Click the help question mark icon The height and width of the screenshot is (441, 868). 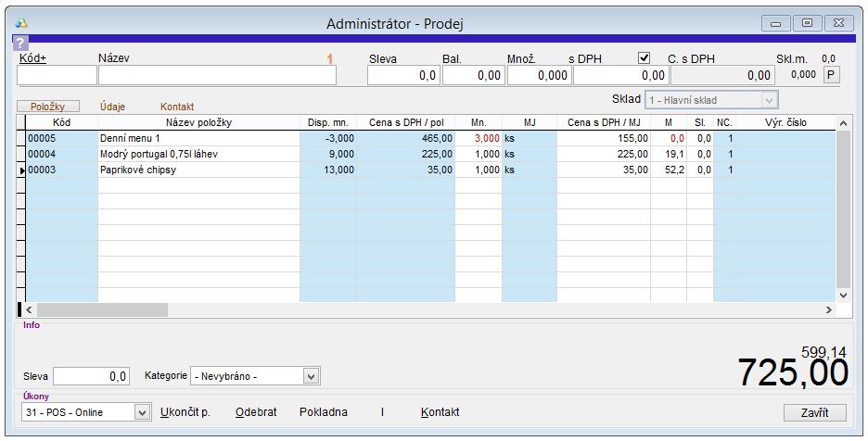(21, 43)
